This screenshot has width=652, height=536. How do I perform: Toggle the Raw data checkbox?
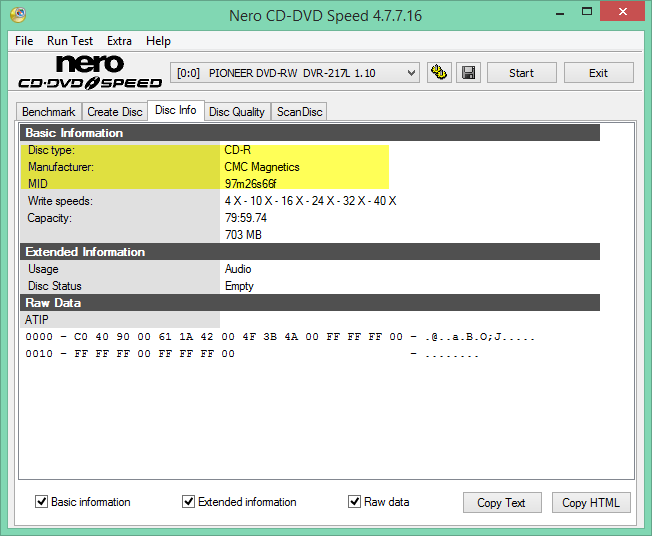coord(354,501)
